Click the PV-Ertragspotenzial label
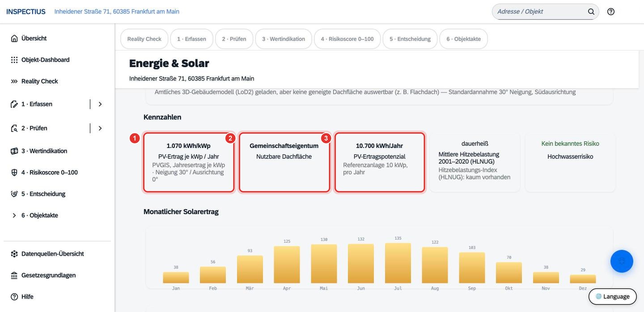This screenshot has height=312, width=644. (x=380, y=156)
